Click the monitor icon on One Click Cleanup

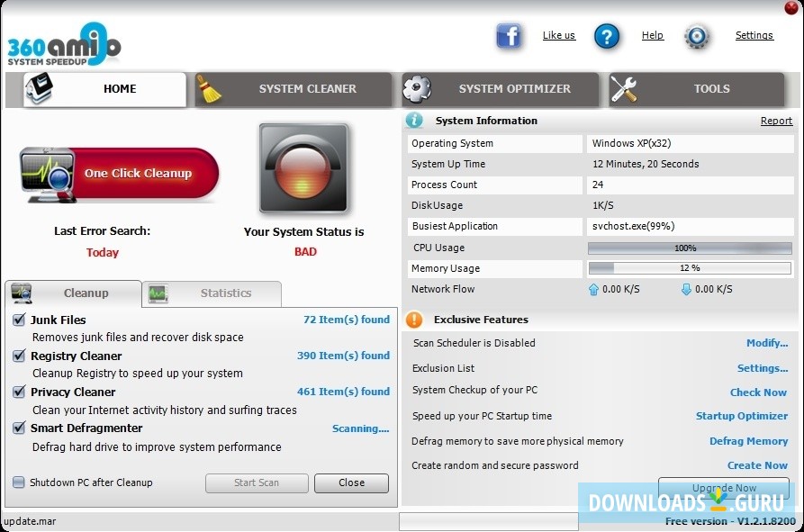point(48,175)
